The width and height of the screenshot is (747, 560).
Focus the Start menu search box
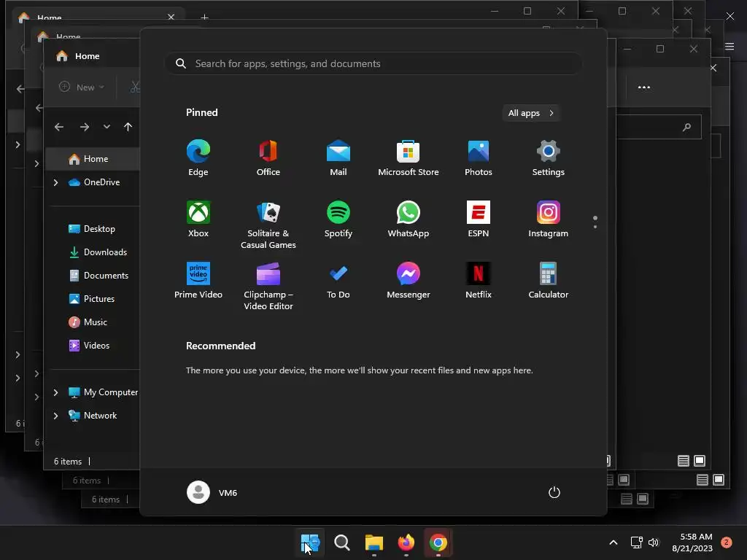pyautogui.click(x=373, y=64)
